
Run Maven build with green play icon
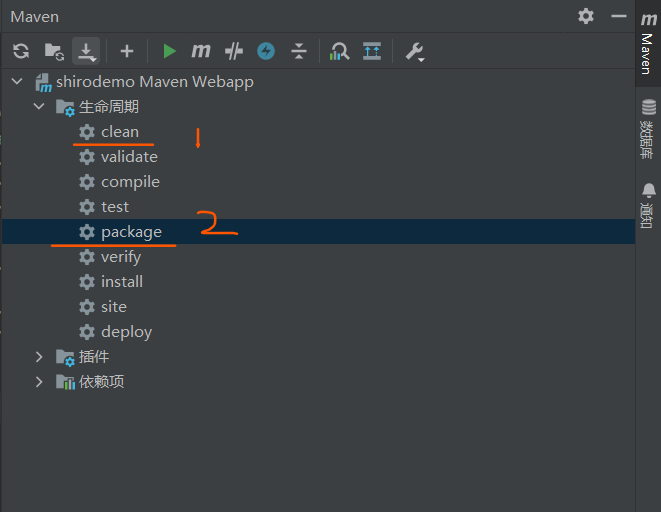coord(169,51)
